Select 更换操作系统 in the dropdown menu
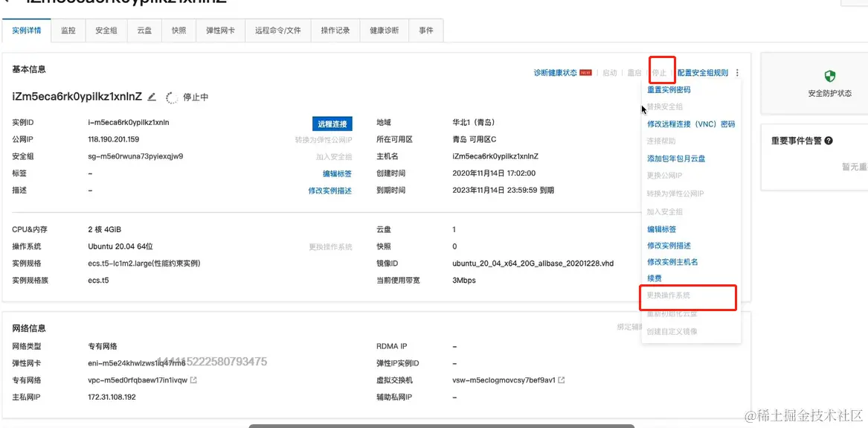 coord(669,296)
